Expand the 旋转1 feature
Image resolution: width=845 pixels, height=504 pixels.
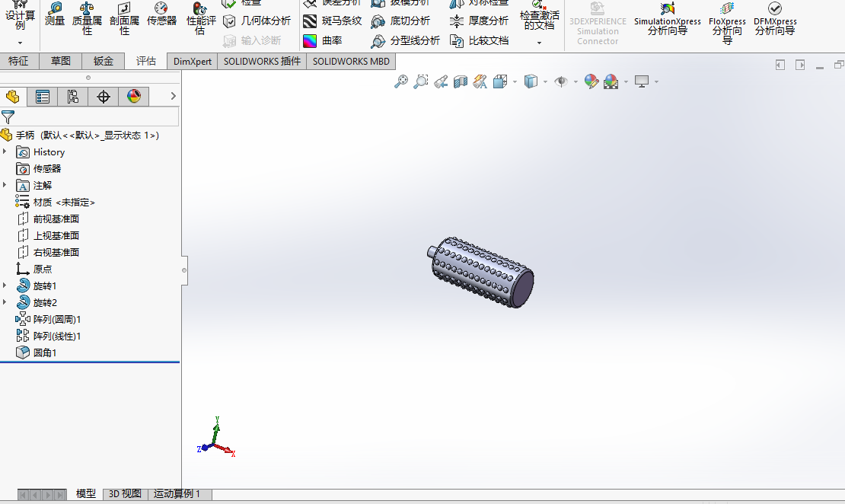click(x=5, y=285)
